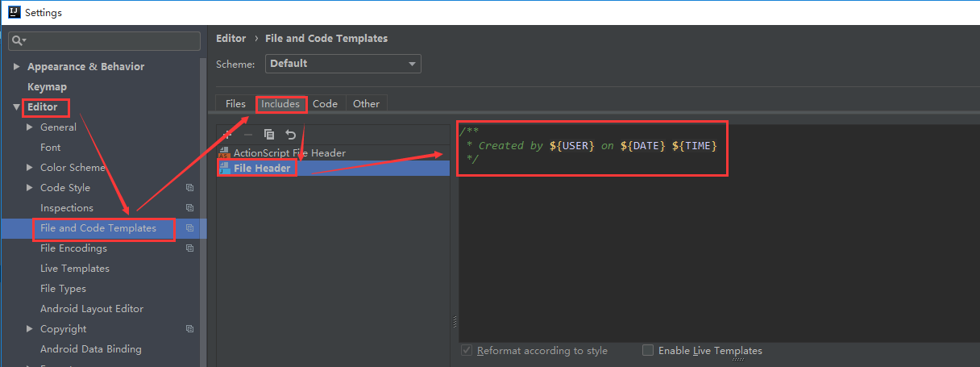Open the Code tab
Viewport: 980px width, 367px height.
[325, 104]
